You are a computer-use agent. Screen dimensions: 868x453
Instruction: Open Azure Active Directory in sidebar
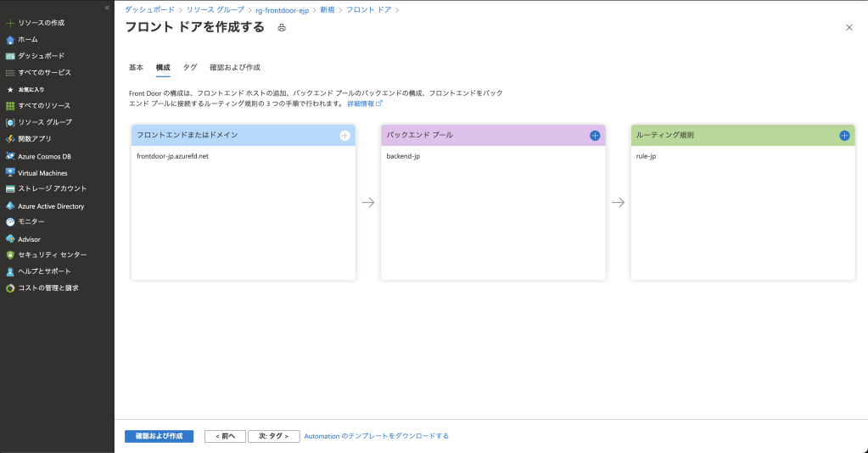[51, 206]
